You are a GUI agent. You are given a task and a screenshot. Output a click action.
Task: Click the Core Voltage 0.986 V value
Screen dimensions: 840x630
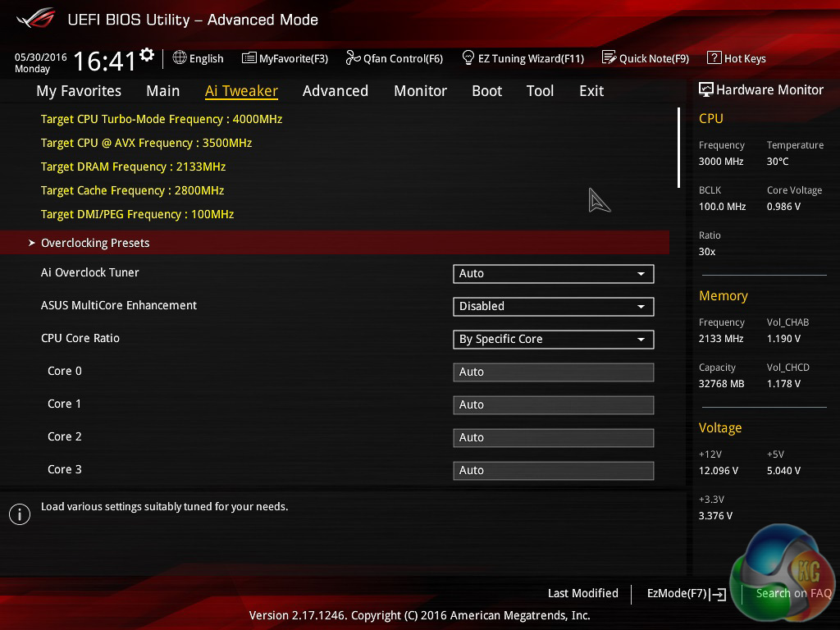point(783,206)
